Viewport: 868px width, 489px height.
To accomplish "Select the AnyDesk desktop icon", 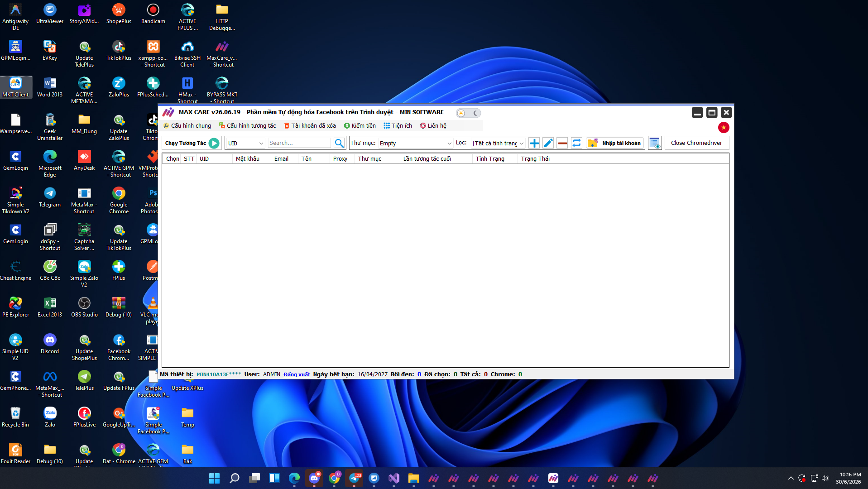I will coord(84,160).
